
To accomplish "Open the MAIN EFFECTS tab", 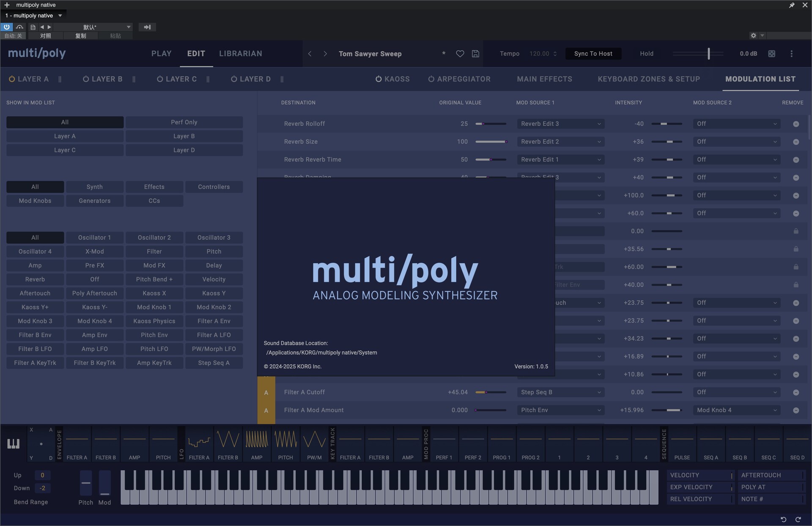I will tap(544, 79).
